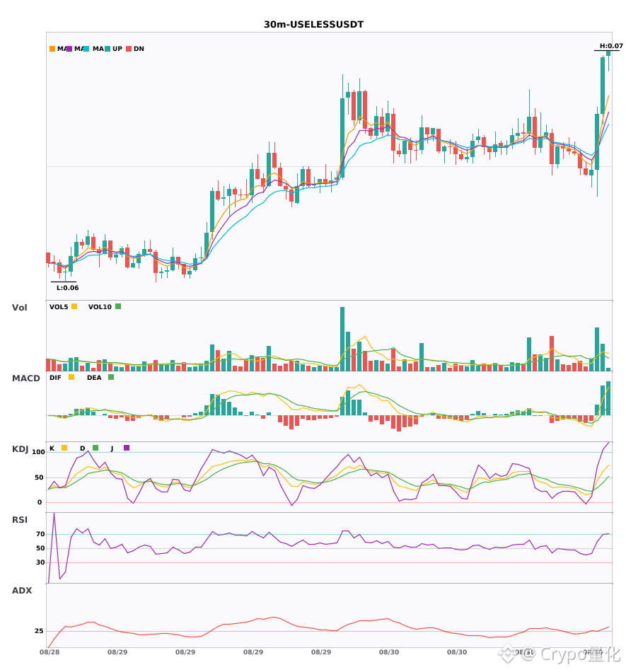The image size is (626, 672).
Task: Click the 0 value on KDJ axis
Action: (x=40, y=502)
